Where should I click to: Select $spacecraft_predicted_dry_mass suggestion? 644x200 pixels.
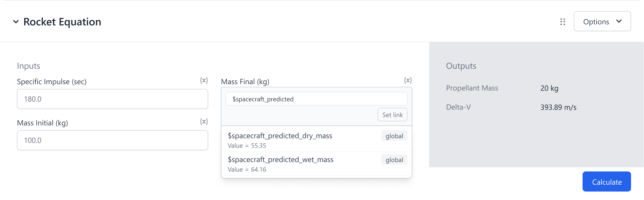click(x=280, y=136)
